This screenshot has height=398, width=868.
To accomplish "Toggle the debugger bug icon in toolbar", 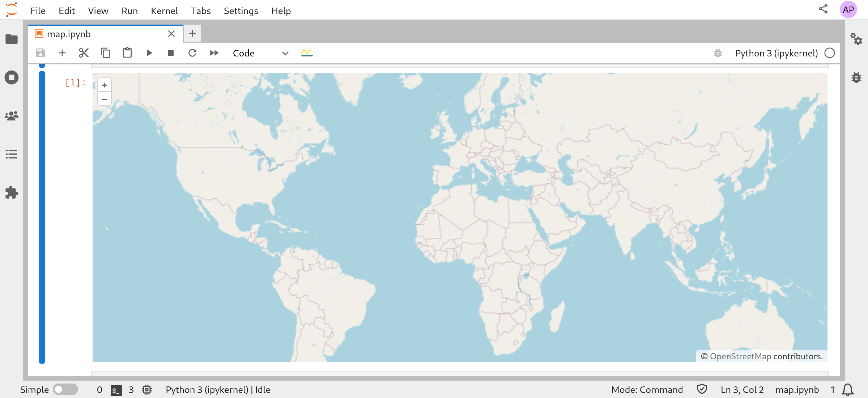I will (718, 53).
